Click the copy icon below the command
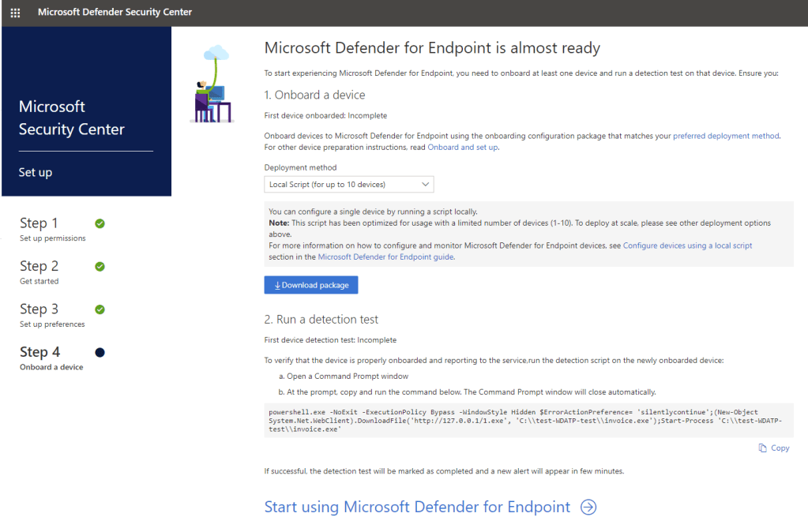 pyautogui.click(x=762, y=448)
